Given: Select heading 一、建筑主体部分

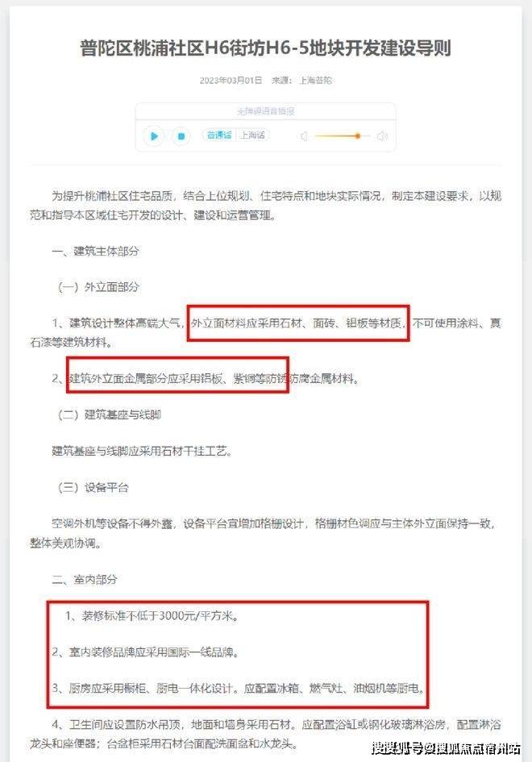Looking at the screenshot, I should pos(95,252).
